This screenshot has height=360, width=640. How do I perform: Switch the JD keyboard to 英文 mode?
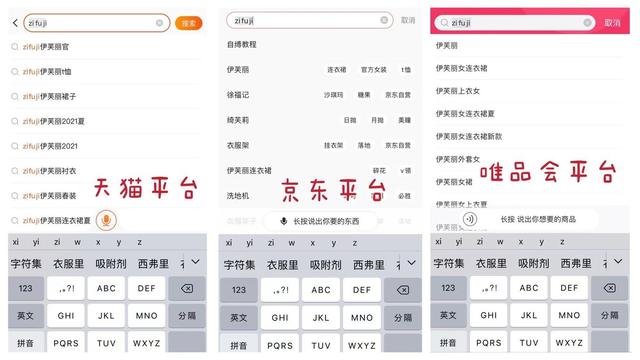[x=239, y=318]
